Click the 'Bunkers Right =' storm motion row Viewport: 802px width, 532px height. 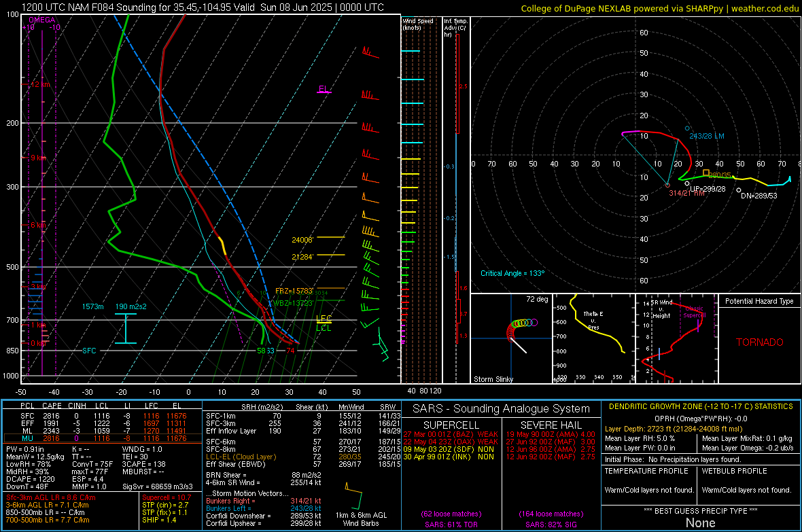264,501
